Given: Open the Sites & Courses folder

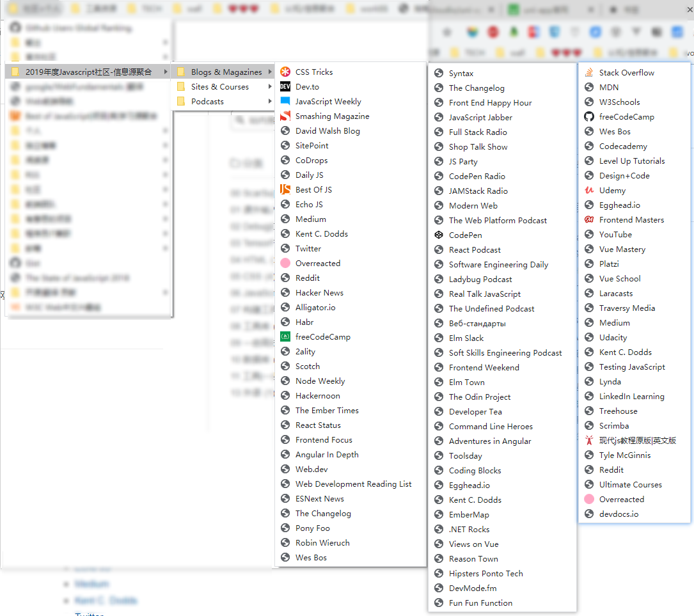Looking at the screenshot, I should (223, 87).
